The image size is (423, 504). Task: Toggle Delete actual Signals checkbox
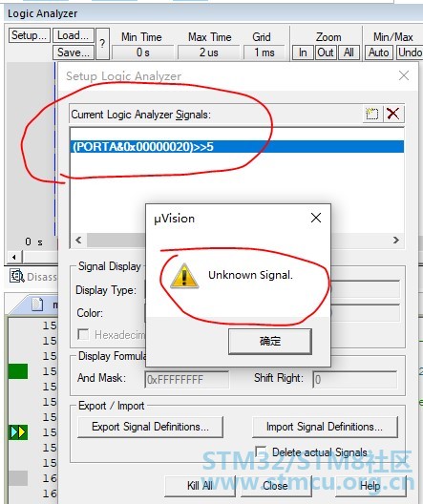(x=261, y=451)
